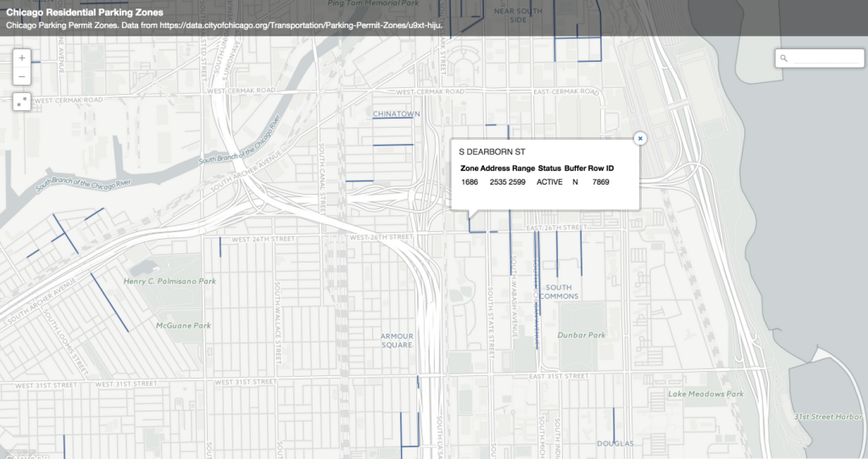The height and width of the screenshot is (459, 868).
Task: Click the 'Zone' column header in popup
Action: 470,169
